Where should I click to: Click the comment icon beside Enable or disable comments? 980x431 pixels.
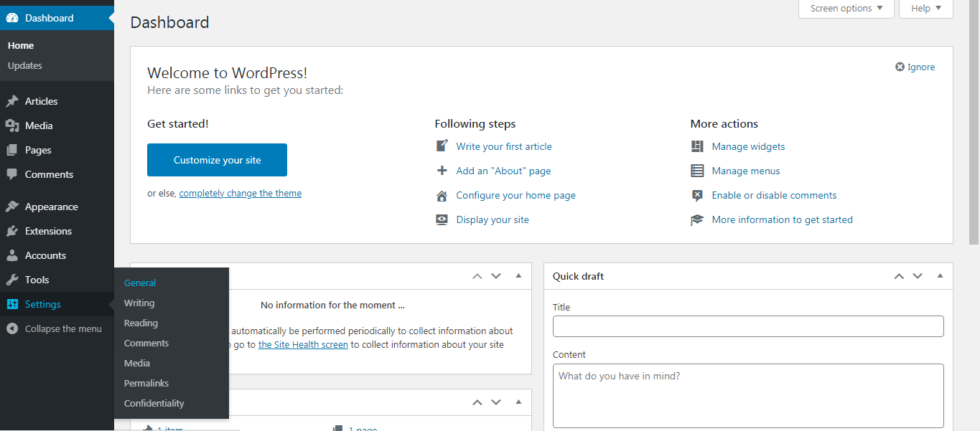697,195
